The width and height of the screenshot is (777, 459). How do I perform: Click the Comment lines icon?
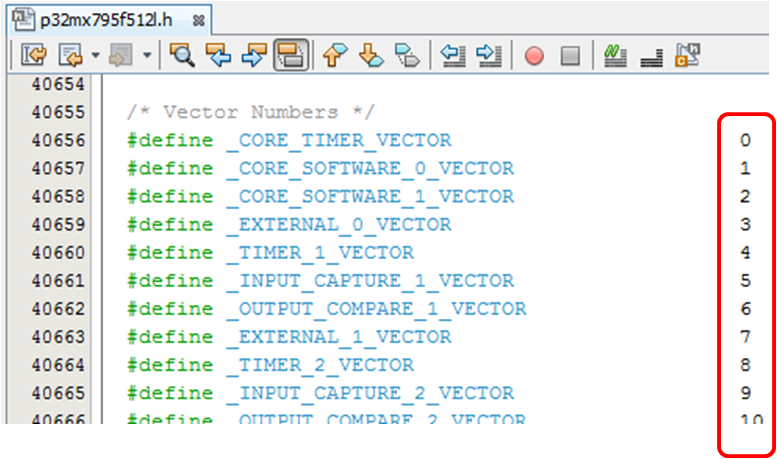pos(615,55)
